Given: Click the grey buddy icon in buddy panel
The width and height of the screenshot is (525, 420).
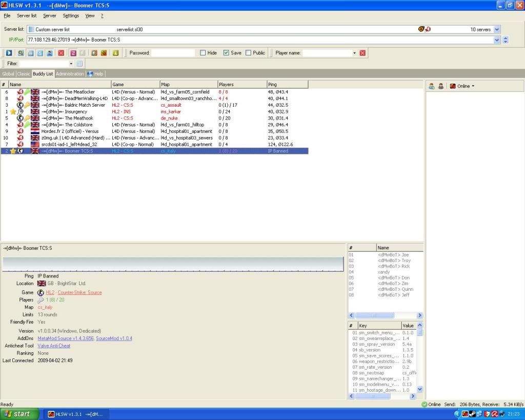Looking at the screenshot, I should pyautogui.click(x=440, y=86).
